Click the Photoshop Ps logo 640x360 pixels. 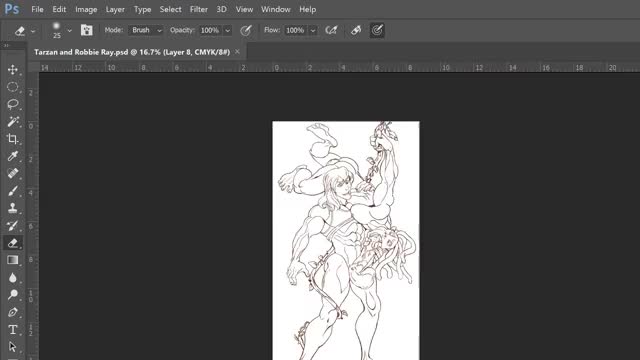tap(12, 9)
